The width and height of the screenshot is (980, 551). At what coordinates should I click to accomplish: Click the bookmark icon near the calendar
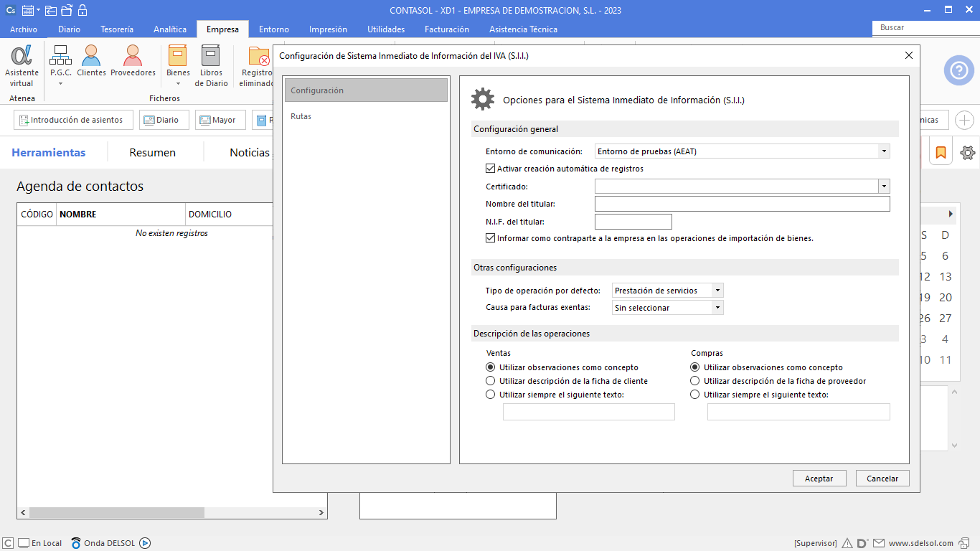click(941, 153)
